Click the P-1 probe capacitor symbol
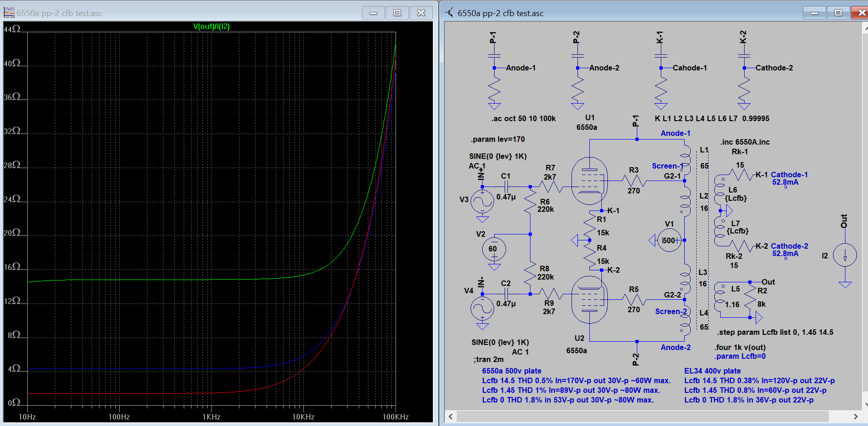This screenshot has width=868, height=426. (x=494, y=56)
